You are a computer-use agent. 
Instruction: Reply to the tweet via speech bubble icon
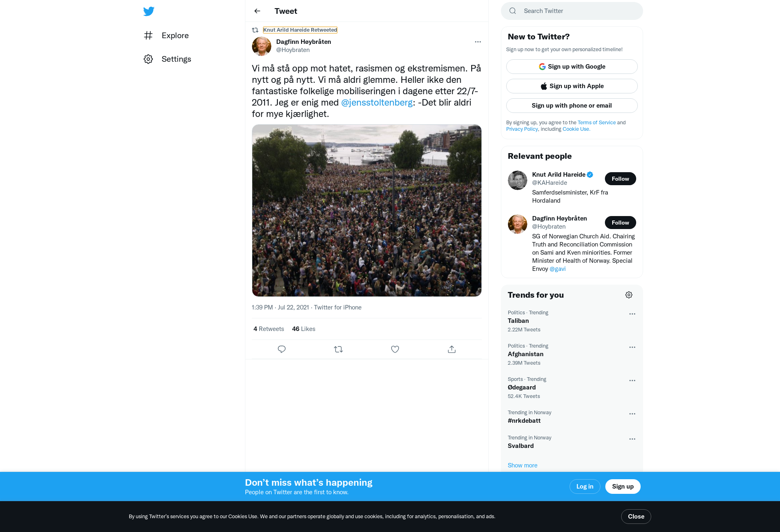click(x=282, y=349)
